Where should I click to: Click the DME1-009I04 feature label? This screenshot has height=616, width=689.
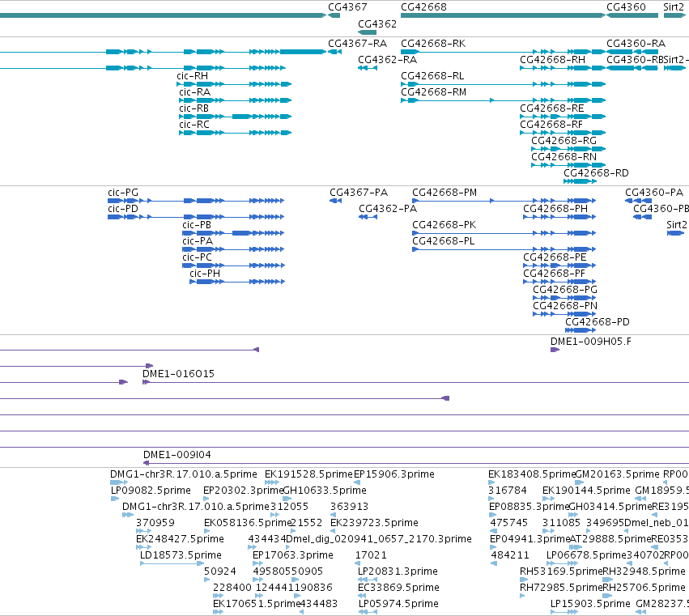[177, 455]
